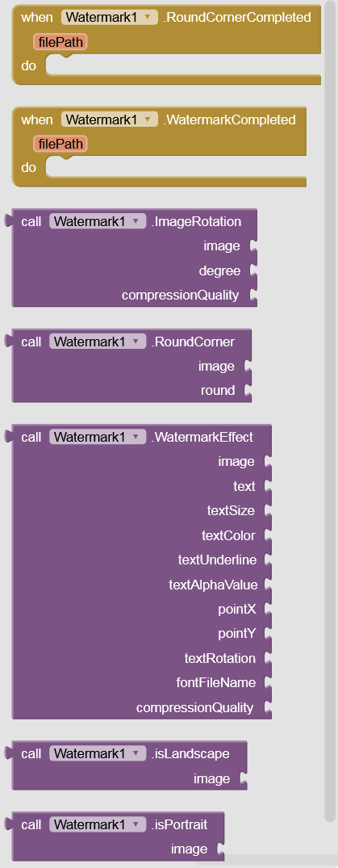Open Watermark1 dropdown in isLandscape block
Image resolution: width=338 pixels, height=868 pixels.
(98, 753)
